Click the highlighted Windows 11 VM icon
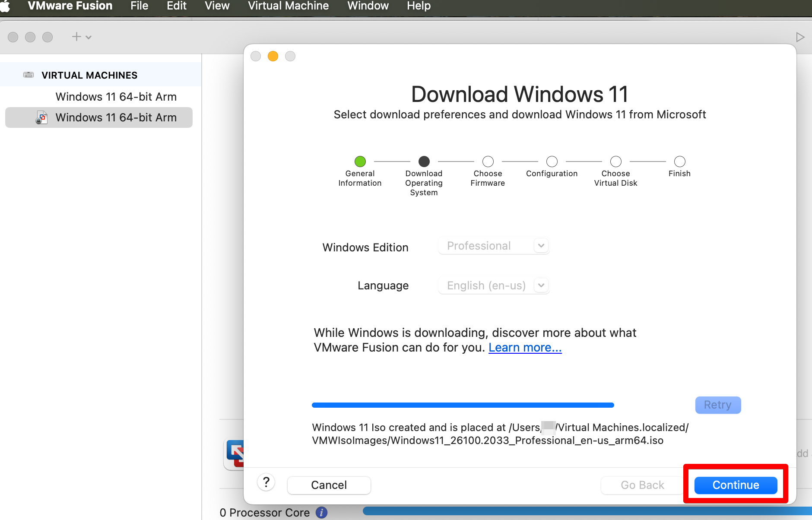Image resolution: width=812 pixels, height=520 pixels. point(41,117)
